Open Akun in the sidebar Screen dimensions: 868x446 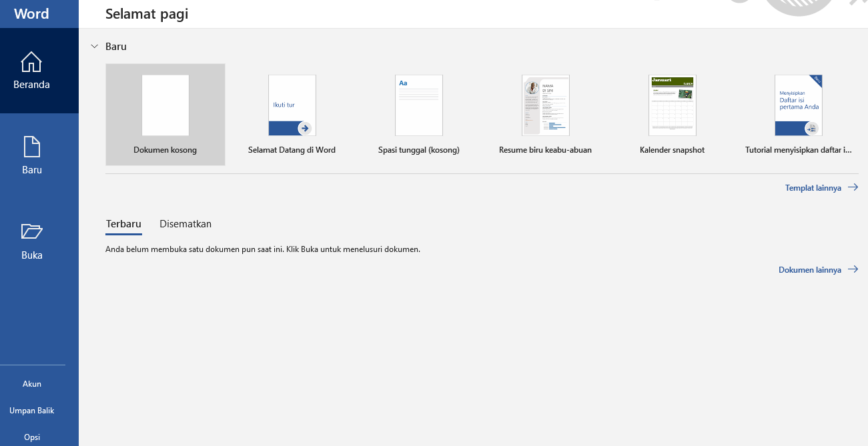pyautogui.click(x=32, y=384)
